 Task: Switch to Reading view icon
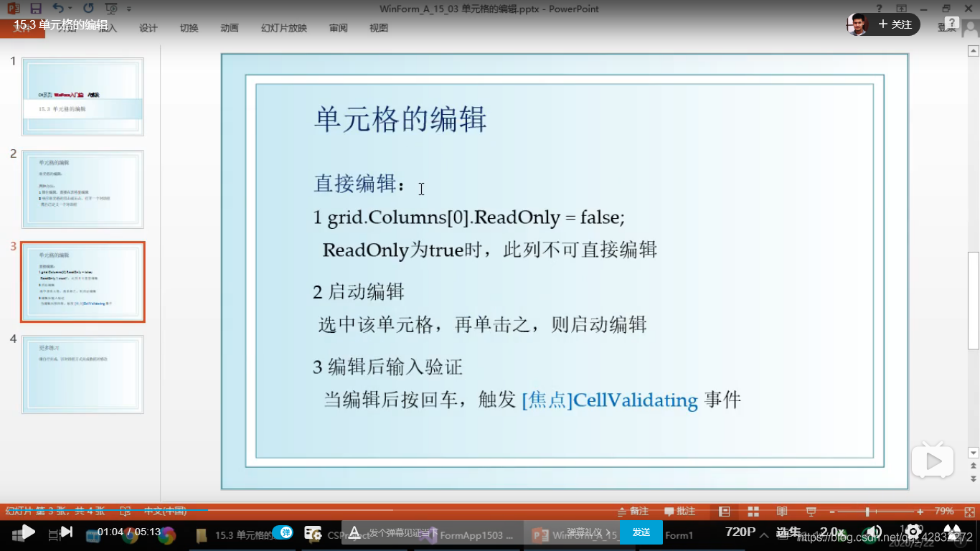[782, 512]
